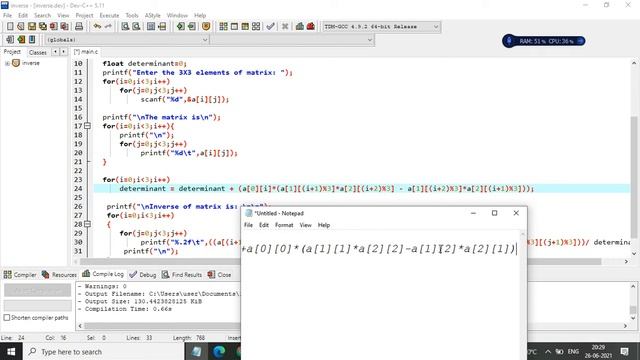Show hidden system tray icons chevron

click(x=548, y=351)
